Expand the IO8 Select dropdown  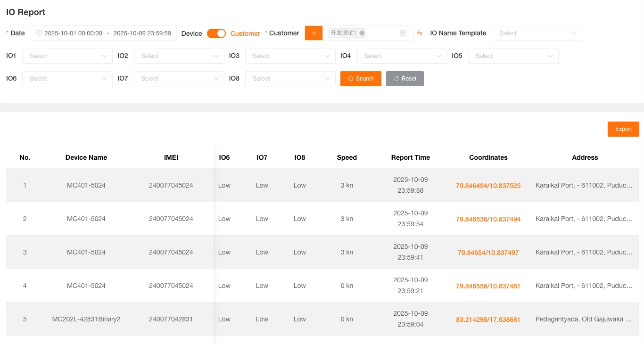click(290, 79)
